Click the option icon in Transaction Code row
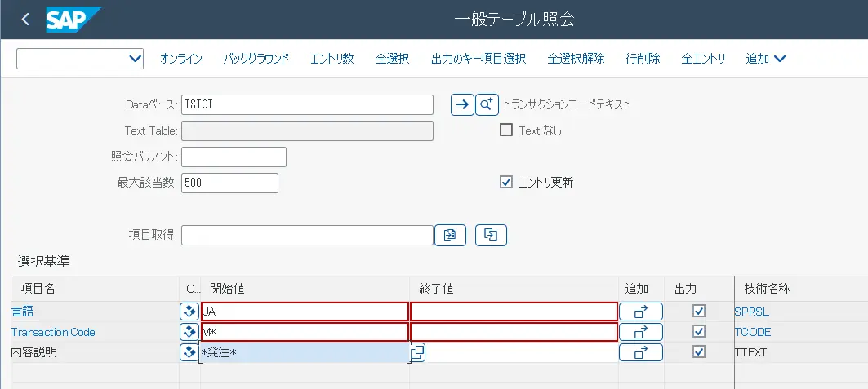Image resolution: width=868 pixels, height=389 pixels. point(189,332)
